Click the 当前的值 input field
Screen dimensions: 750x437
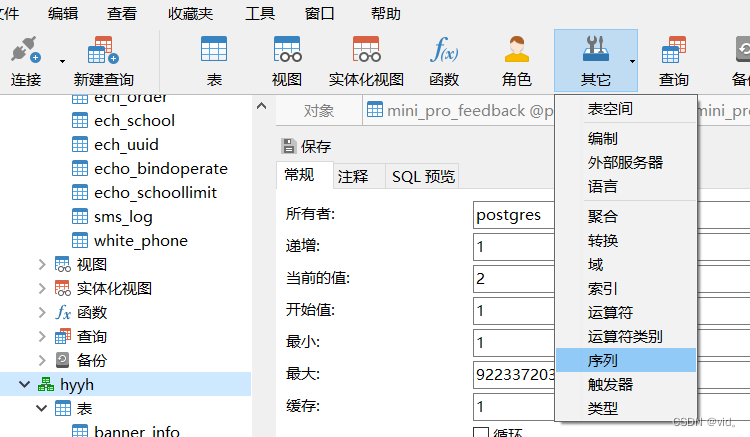point(514,279)
